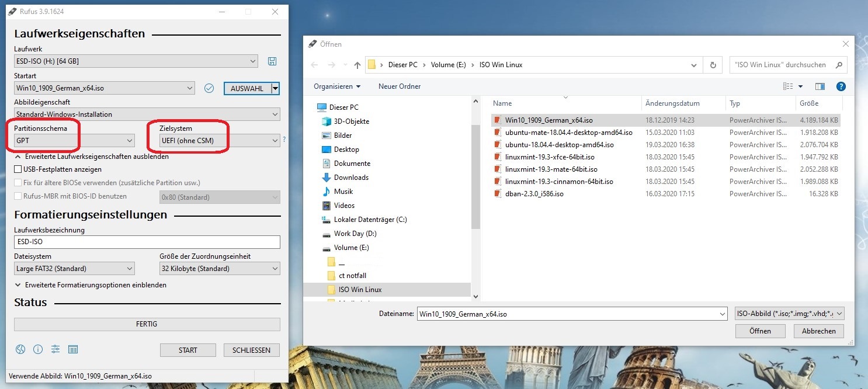Expand Erweiterte Formatierungsoptionen section
This screenshot has width=868, height=389.
[x=91, y=285]
